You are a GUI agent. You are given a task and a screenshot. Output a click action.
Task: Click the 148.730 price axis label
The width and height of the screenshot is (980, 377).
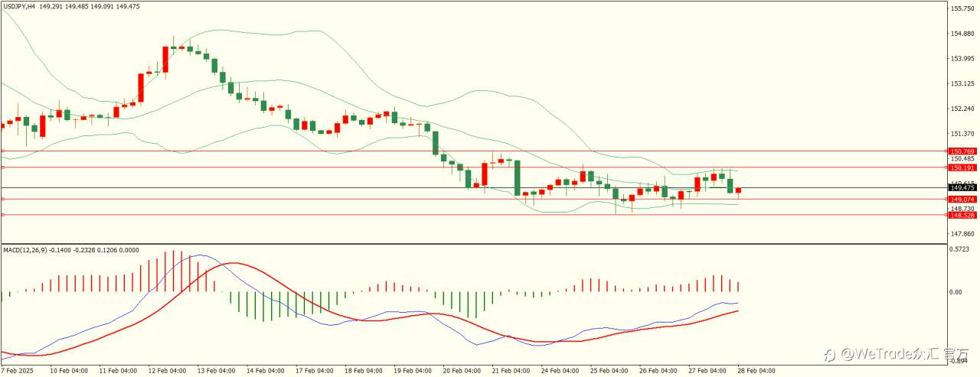tap(962, 208)
